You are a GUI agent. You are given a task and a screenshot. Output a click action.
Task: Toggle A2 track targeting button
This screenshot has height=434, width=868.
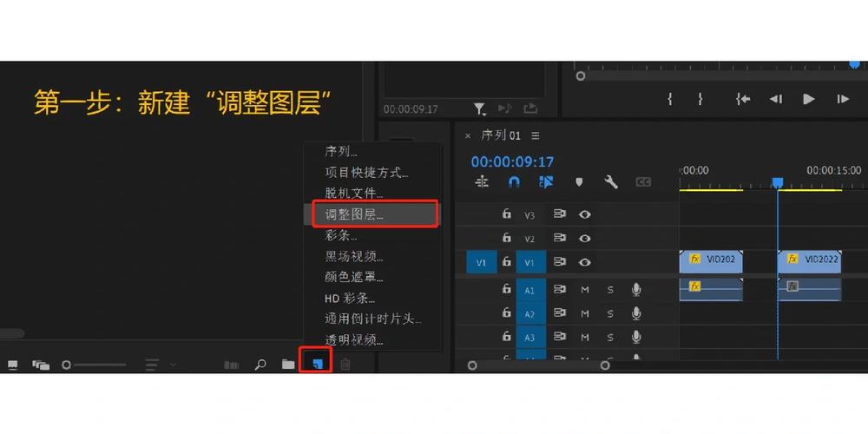point(529,314)
